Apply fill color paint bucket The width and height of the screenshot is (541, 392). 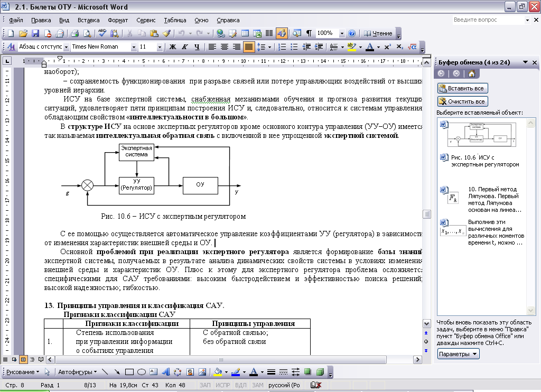(x=218, y=372)
